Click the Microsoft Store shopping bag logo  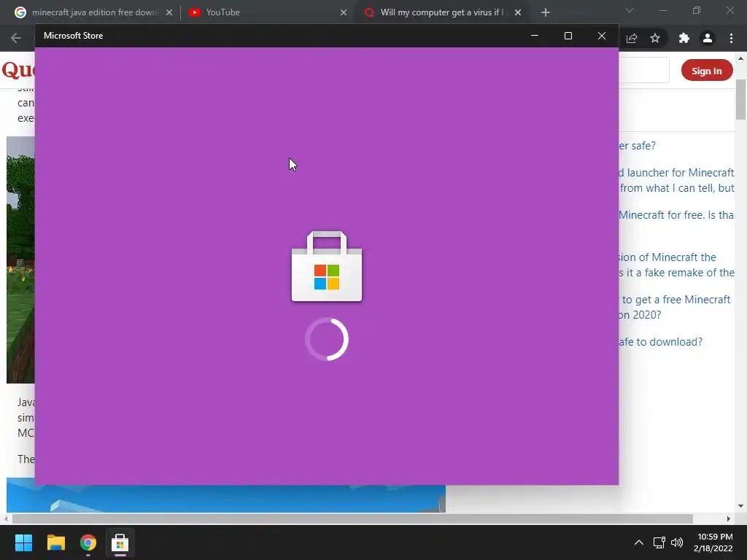pyautogui.click(x=327, y=266)
